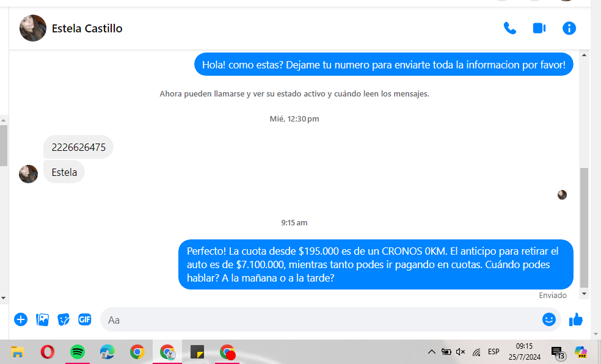The height and width of the screenshot is (364, 601).
Task: Open the ESP keyboard language selector
Action: [x=494, y=352]
